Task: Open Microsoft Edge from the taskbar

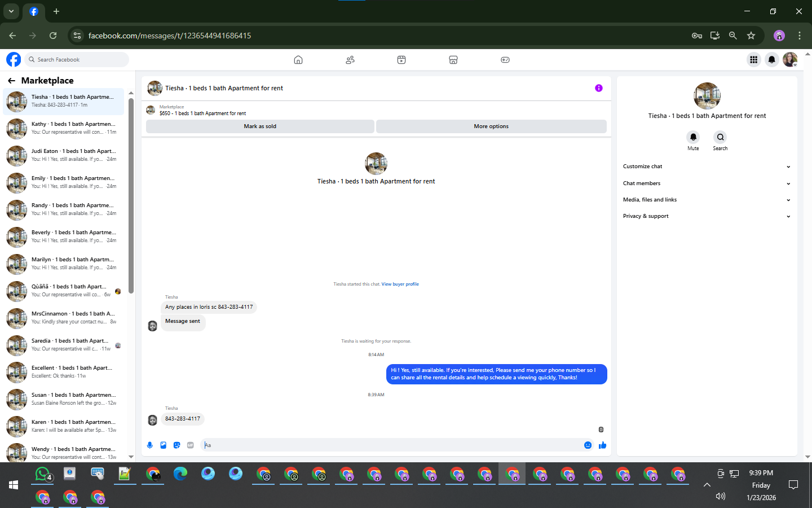Action: 180,474
